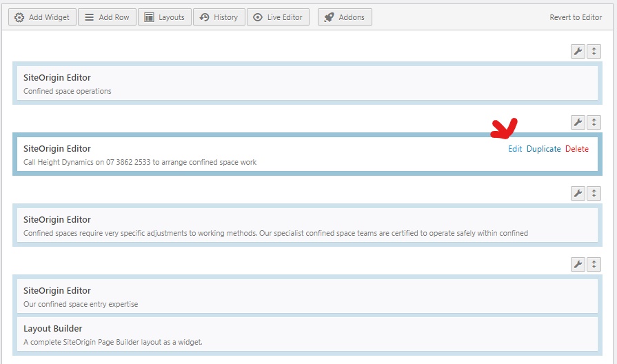Launch the Live Editor
Image resolution: width=617 pixels, height=364 pixels.
278,17
